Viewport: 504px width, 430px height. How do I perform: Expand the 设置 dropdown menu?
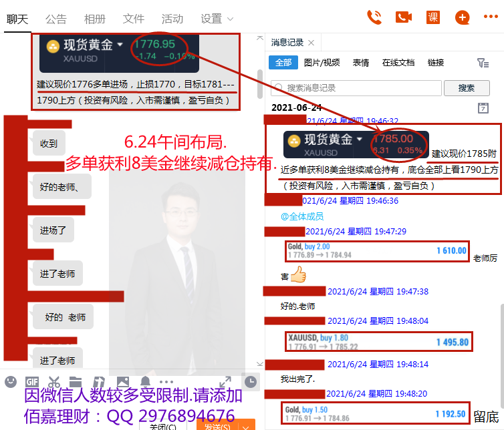pyautogui.click(x=217, y=19)
